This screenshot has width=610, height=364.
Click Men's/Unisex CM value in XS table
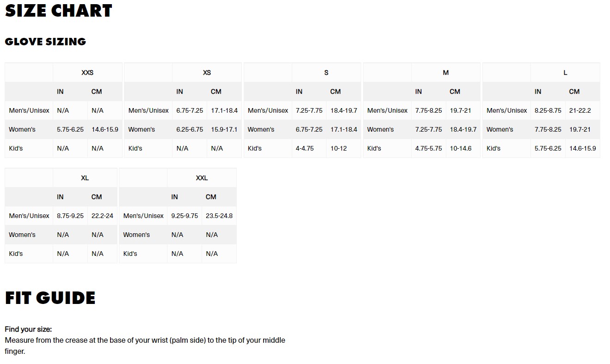[224, 110]
